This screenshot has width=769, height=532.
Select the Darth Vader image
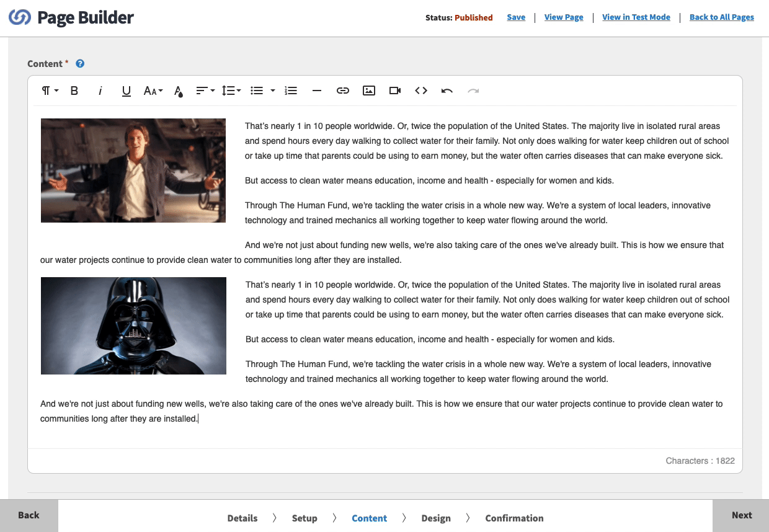133,326
